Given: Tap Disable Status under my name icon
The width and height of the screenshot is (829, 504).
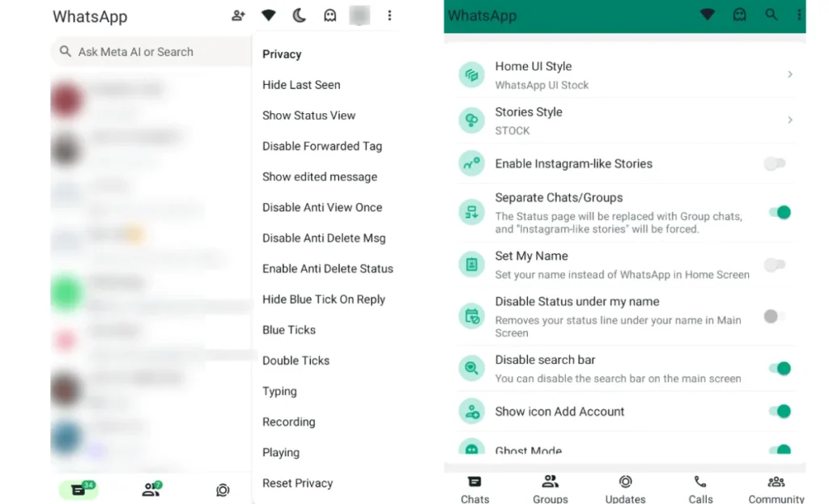Looking at the screenshot, I should click(472, 316).
